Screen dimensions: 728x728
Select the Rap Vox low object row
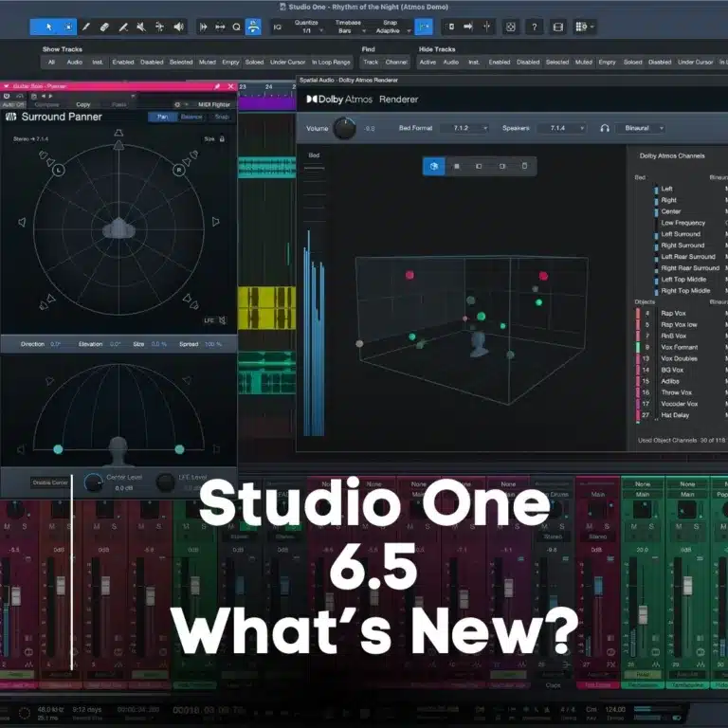pyautogui.click(x=679, y=324)
